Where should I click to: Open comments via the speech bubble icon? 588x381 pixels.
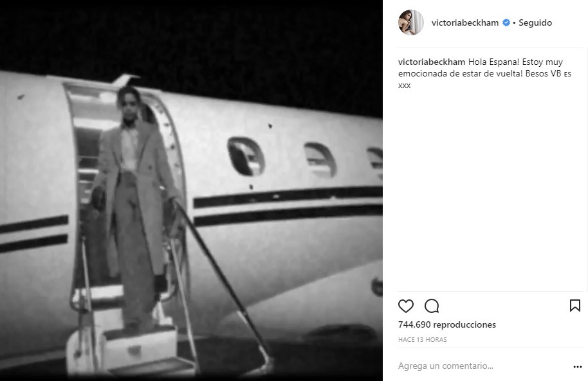click(432, 306)
